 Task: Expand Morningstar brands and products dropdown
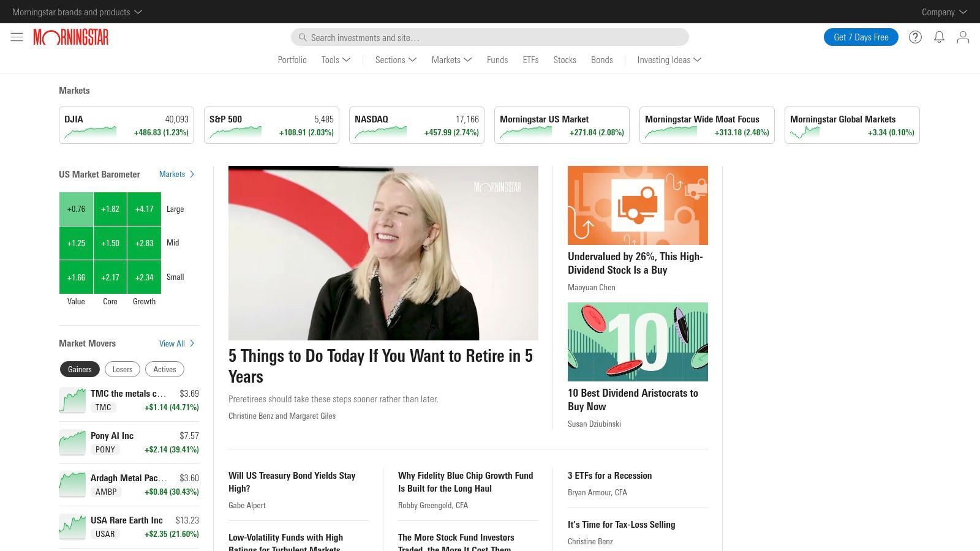pos(77,12)
